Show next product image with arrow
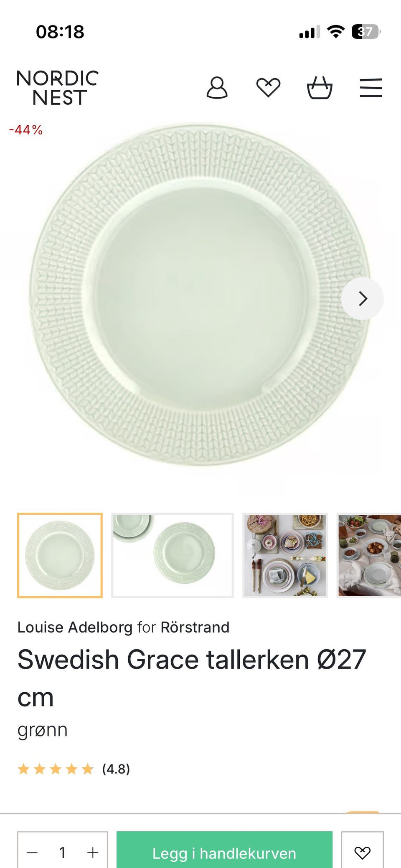This screenshot has width=401, height=868. point(363,299)
